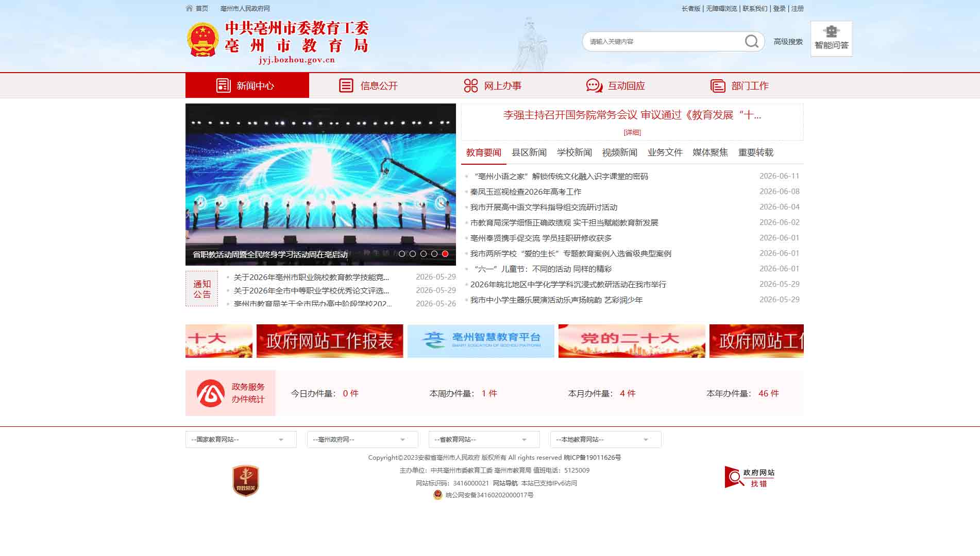Image resolution: width=980 pixels, height=556 pixels.
Task: Open the 亳州市人民政府网 link
Action: point(245,8)
